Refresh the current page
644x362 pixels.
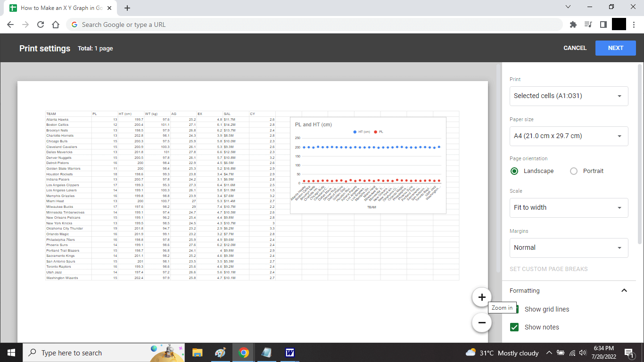tap(40, 24)
